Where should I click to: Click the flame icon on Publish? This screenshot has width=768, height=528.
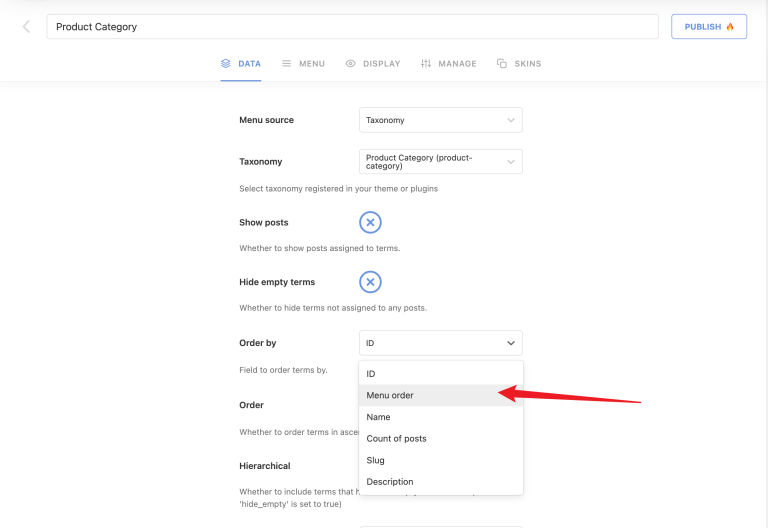pos(730,27)
